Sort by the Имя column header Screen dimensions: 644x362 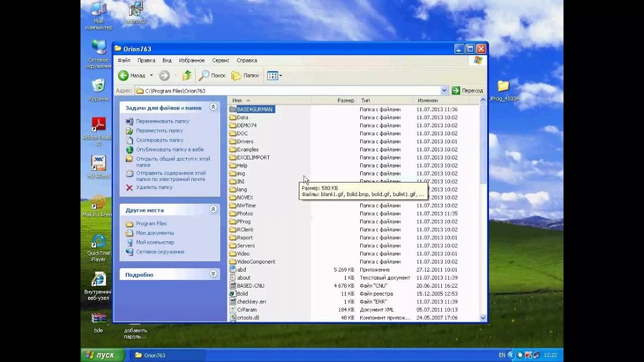click(x=269, y=101)
